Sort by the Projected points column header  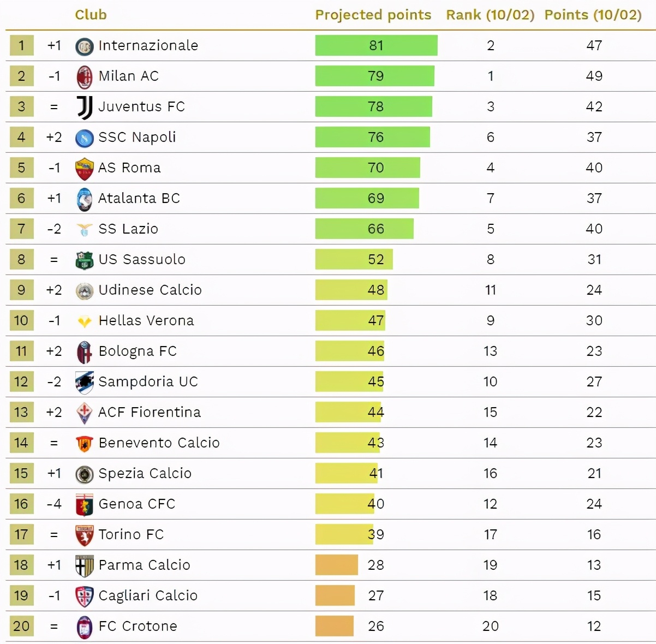tap(373, 15)
